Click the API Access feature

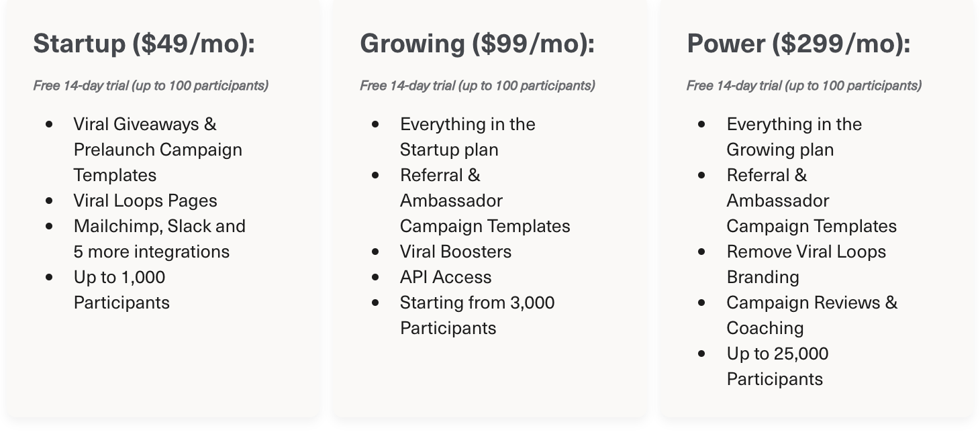pyautogui.click(x=446, y=277)
